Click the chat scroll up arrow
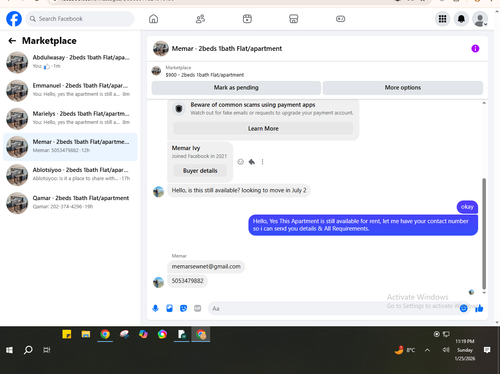This screenshot has height=374, width=500. (x=484, y=103)
